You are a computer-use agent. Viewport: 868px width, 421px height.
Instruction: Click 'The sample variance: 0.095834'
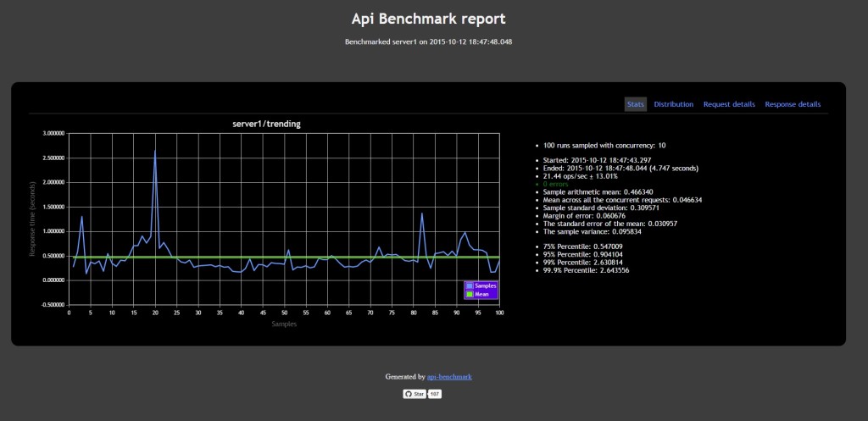[x=594, y=232]
